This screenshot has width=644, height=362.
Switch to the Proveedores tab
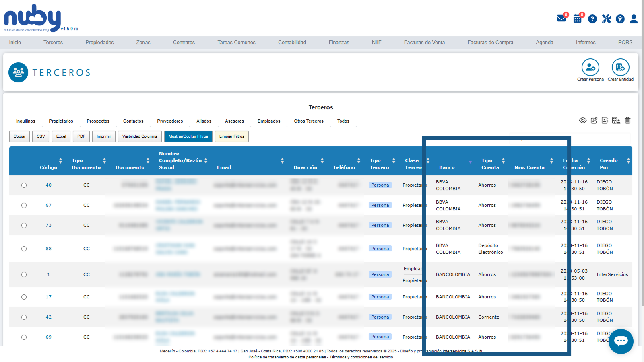point(170,121)
